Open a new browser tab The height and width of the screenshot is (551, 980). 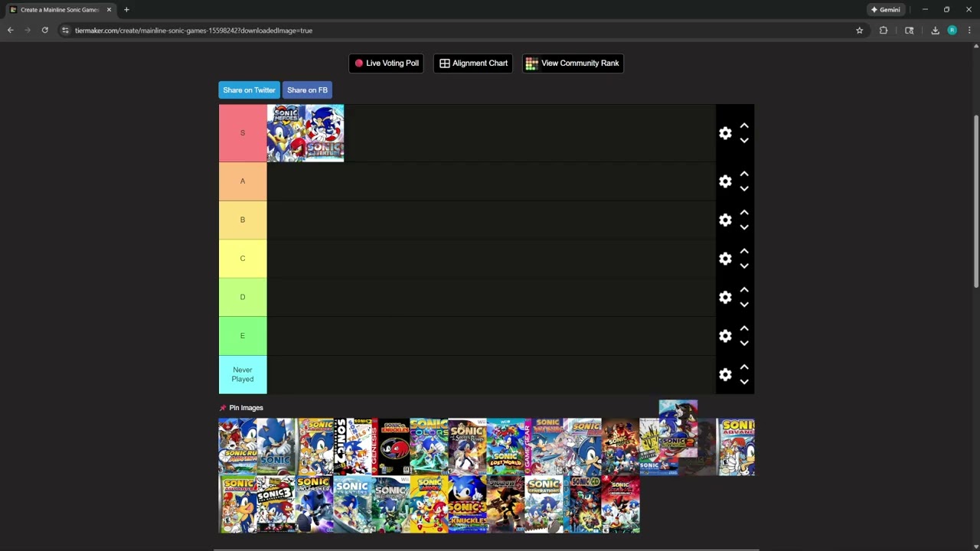[126, 10]
